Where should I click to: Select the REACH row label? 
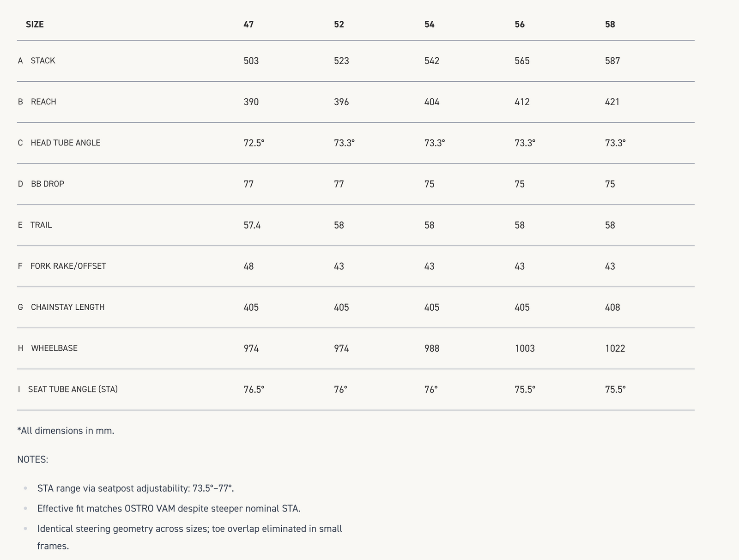[x=43, y=102]
